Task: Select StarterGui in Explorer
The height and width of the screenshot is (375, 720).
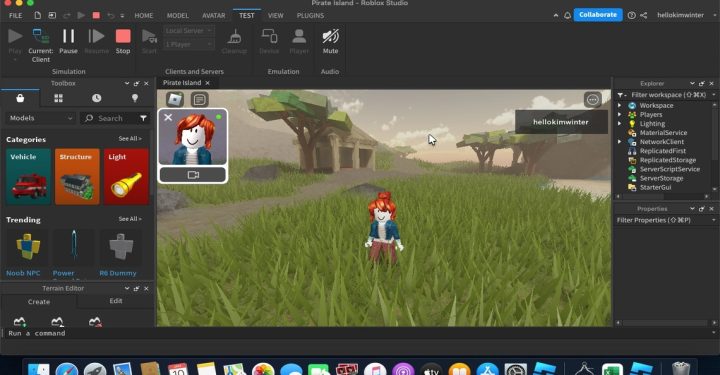Action: pyautogui.click(x=655, y=187)
